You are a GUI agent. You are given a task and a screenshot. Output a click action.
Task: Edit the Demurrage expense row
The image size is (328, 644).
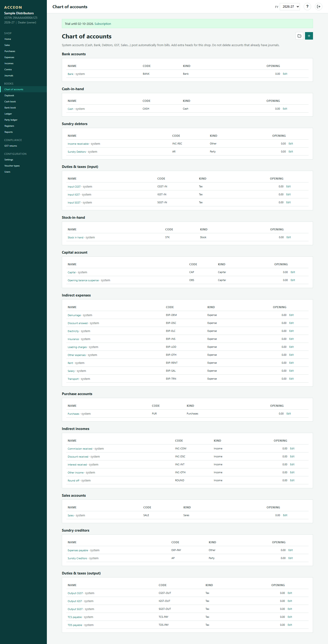(291, 315)
